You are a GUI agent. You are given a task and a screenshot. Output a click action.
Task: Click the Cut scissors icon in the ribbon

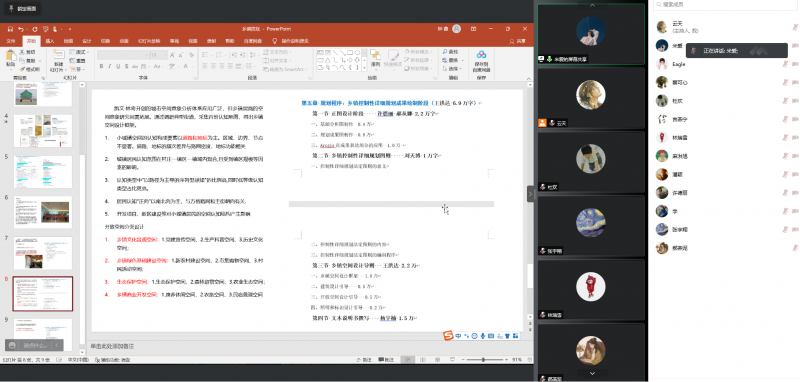click(22, 52)
